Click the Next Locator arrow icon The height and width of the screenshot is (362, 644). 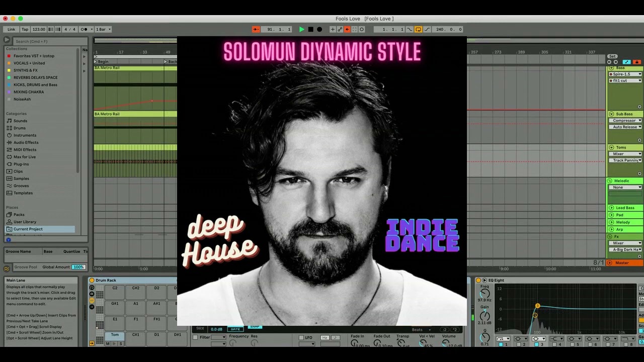pos(615,62)
